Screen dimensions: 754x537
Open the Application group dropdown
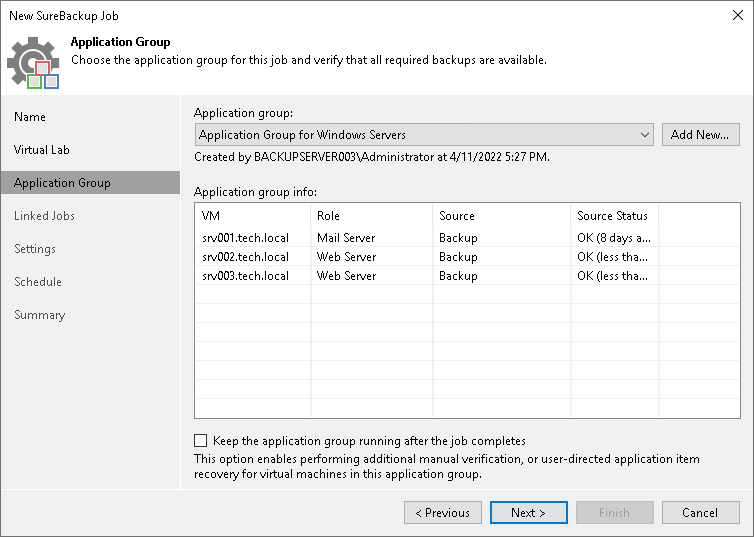[424, 135]
